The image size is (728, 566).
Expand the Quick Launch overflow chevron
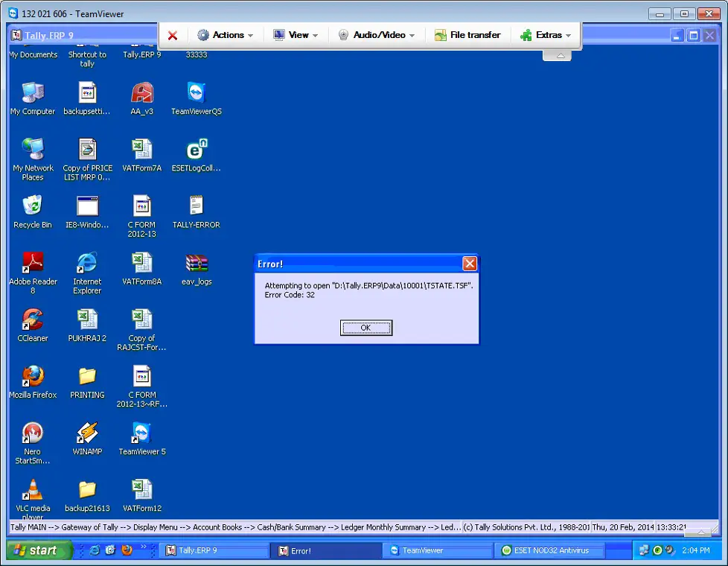[144, 547]
